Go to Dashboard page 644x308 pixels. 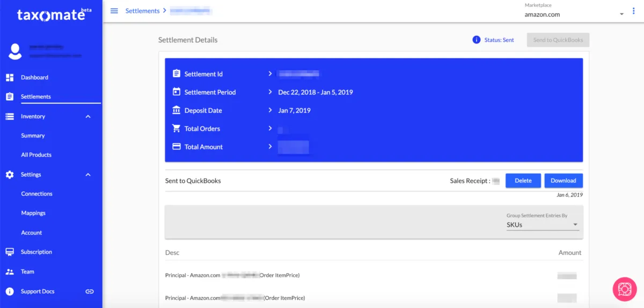point(34,77)
